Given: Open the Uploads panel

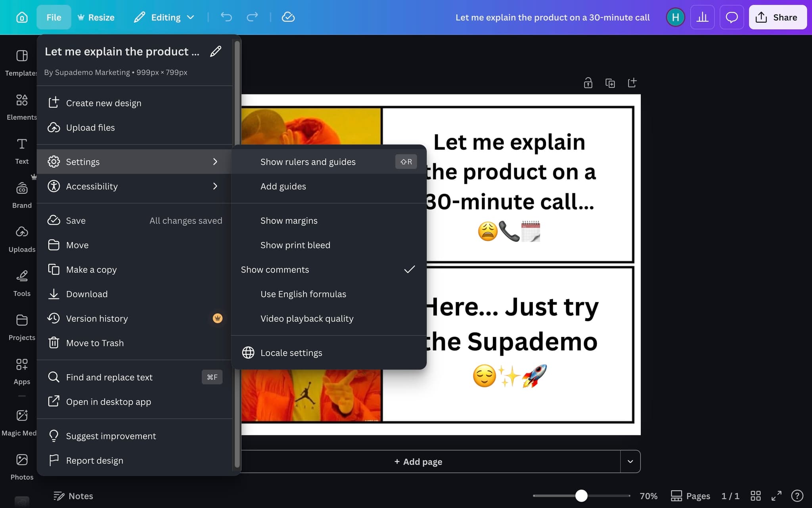Looking at the screenshot, I should tap(21, 236).
